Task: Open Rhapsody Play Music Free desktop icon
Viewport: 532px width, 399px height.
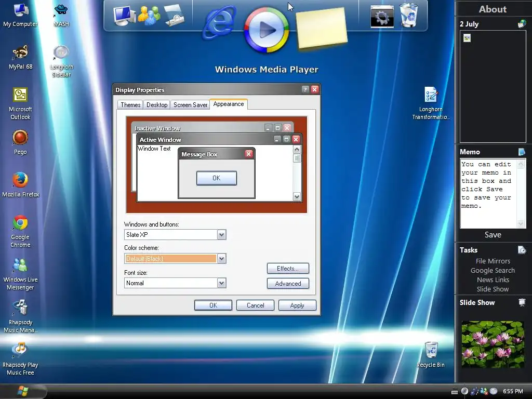Action: click(20, 359)
